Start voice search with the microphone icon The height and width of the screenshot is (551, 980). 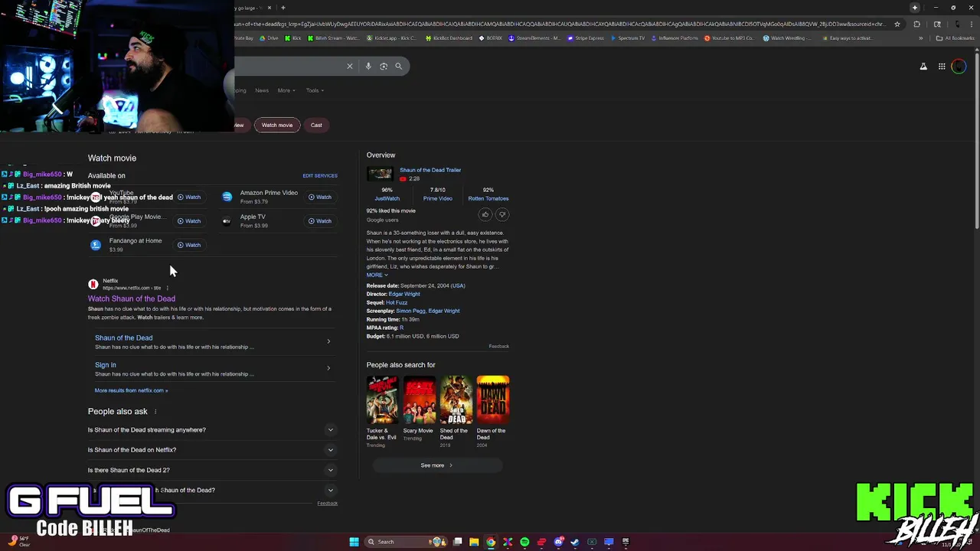368,66
